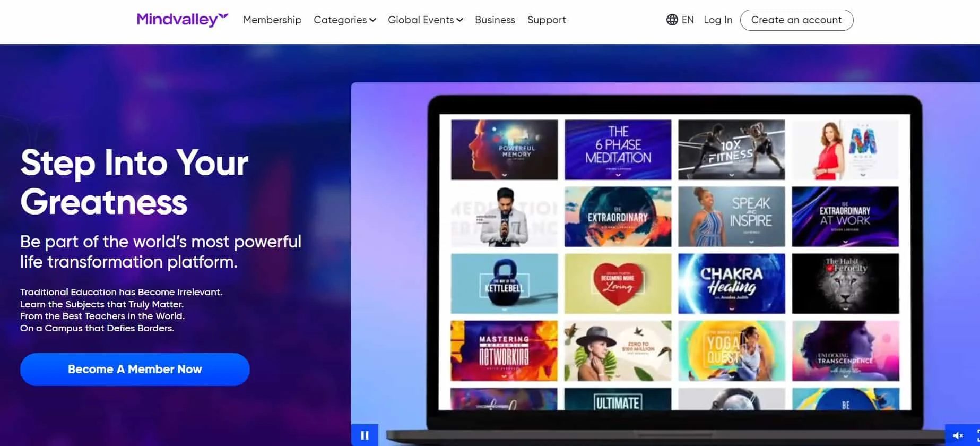Pick the Becoming More Loving thumbnail
This screenshot has height=446, width=980.
click(618, 284)
